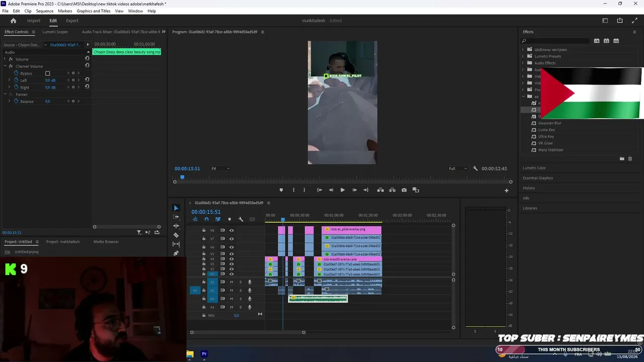Open the Markers menu
Viewport: 644px width, 362px height.
click(65, 11)
